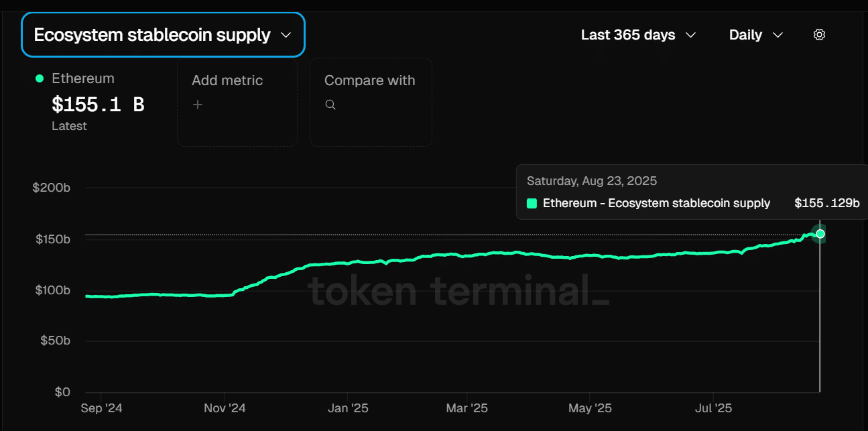Click the magnifier icon under Compare with
Image resolution: width=868 pixels, height=431 pixels.
(x=330, y=105)
